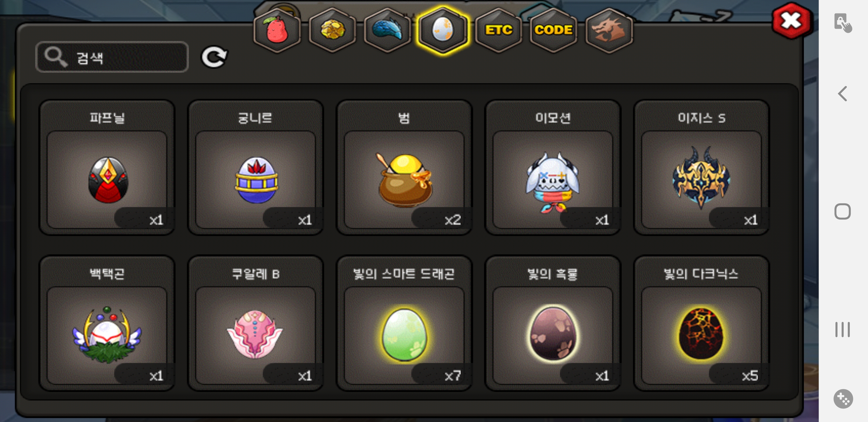868x422 pixels.
Task: Click the refresh arrow icon
Action: 214,57
